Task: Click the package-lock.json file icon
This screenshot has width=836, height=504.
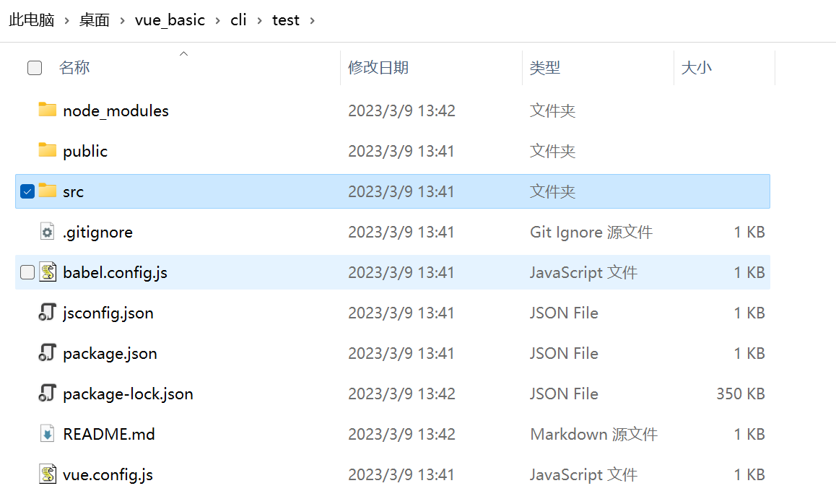Action: point(48,394)
